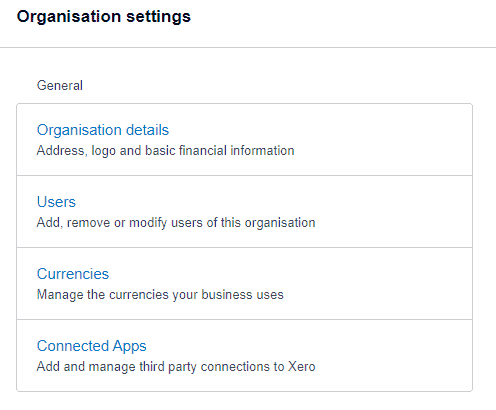Click the word Xero in Connected Apps description
The image size is (496, 410).
coord(302,367)
